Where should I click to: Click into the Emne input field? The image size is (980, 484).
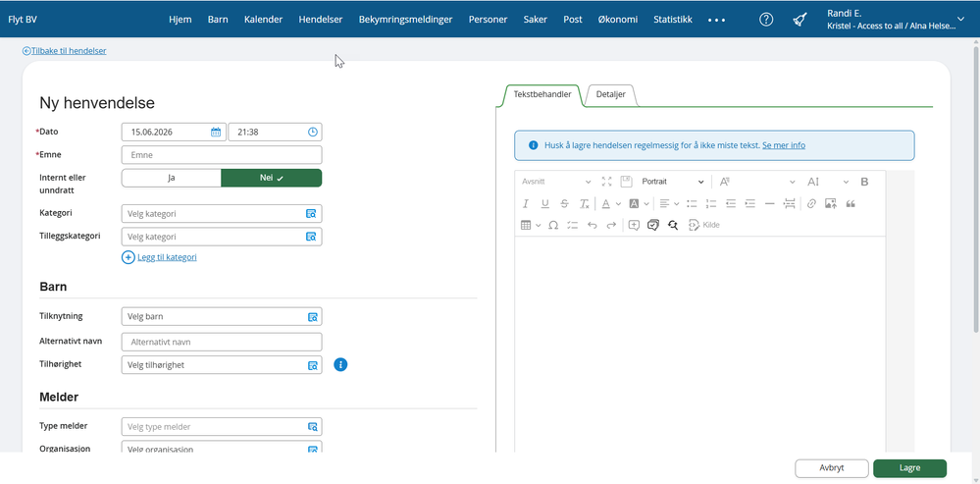[x=222, y=154]
